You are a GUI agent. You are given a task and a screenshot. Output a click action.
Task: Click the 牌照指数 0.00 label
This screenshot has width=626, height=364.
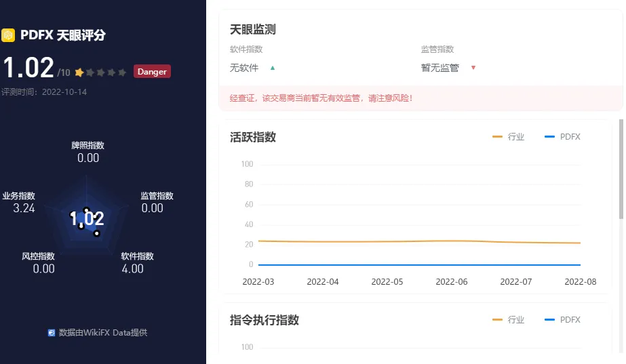click(x=88, y=152)
